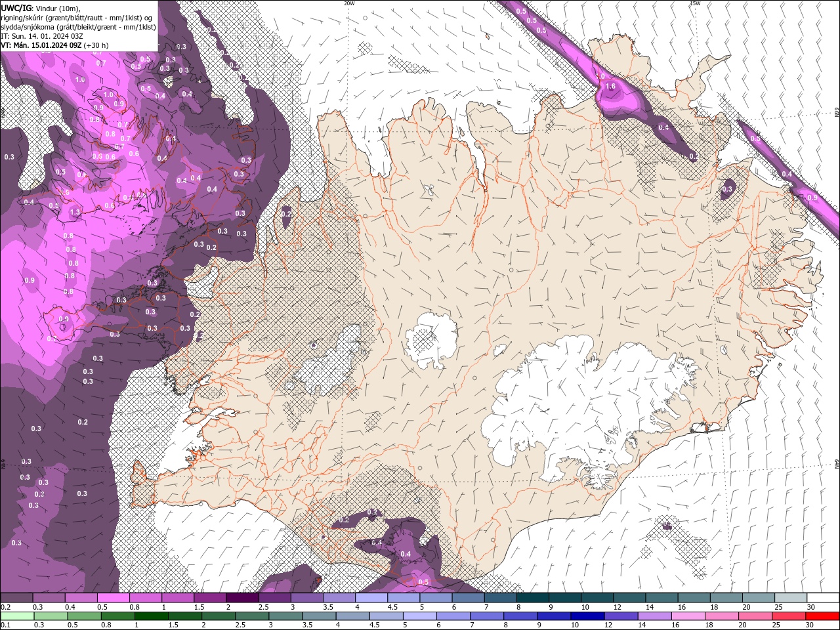The image size is (840, 630).
Task: Click the '1.3' precipitation value on the map
Action: point(75,212)
